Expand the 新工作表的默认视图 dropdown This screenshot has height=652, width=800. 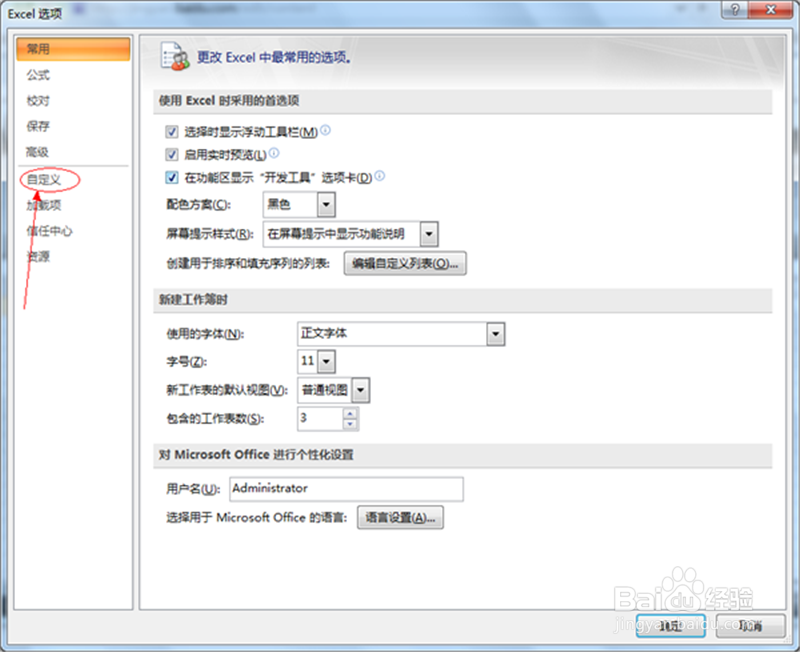361,390
